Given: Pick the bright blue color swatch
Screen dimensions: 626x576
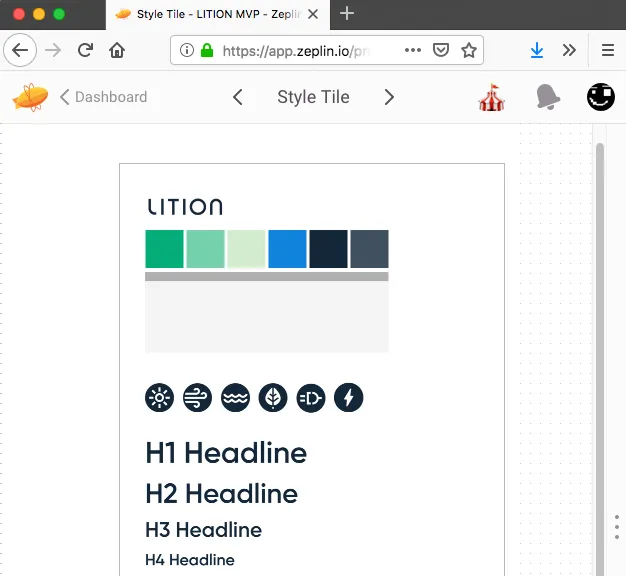Looking at the screenshot, I should (287, 249).
